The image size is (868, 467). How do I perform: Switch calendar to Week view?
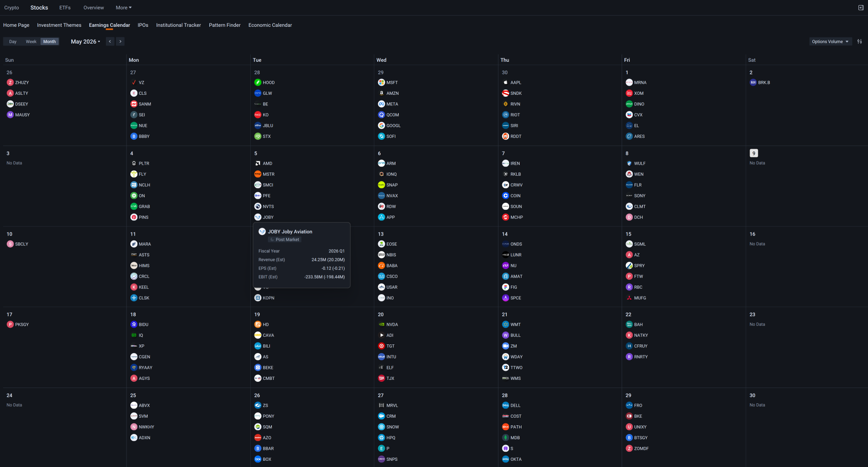click(31, 42)
